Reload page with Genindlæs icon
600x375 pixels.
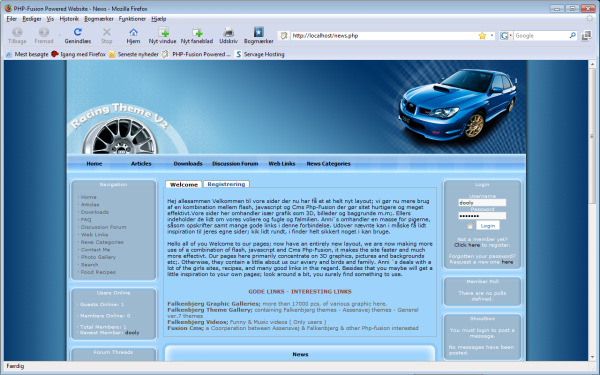pyautogui.click(x=78, y=32)
